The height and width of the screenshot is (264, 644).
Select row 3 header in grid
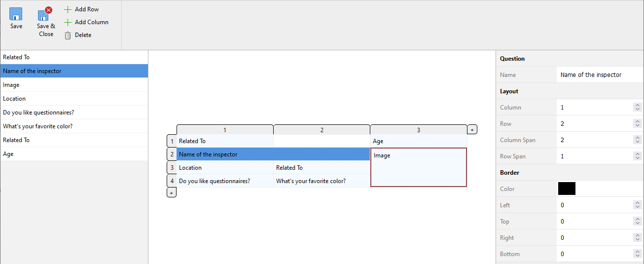[172, 168]
